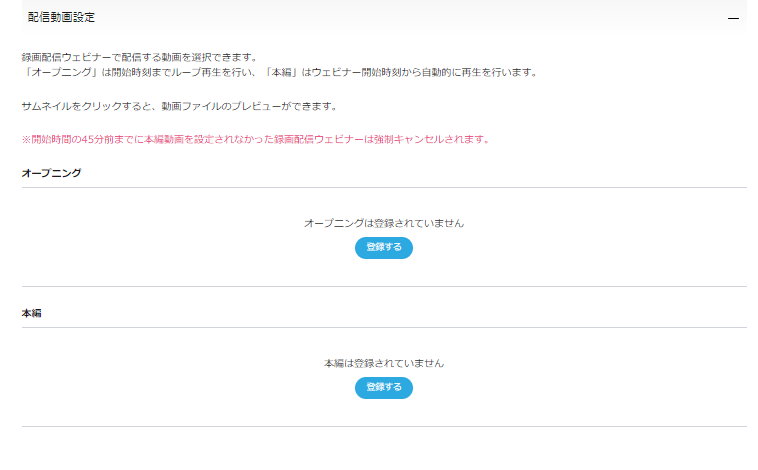Click the オープニング section heading
Image resolution: width=758 pixels, height=470 pixels.
[x=51, y=173]
